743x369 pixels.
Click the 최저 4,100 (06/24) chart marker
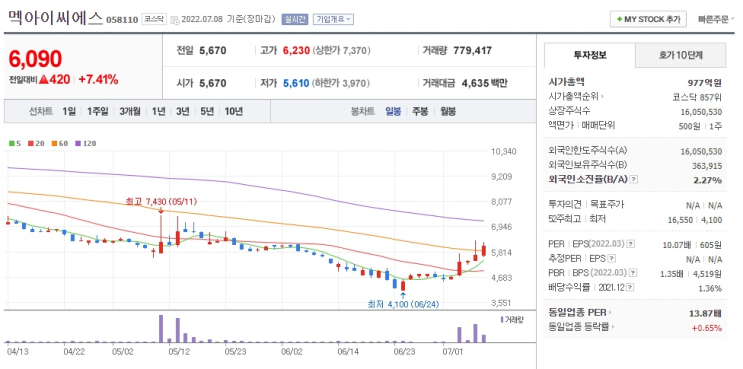pos(403,304)
